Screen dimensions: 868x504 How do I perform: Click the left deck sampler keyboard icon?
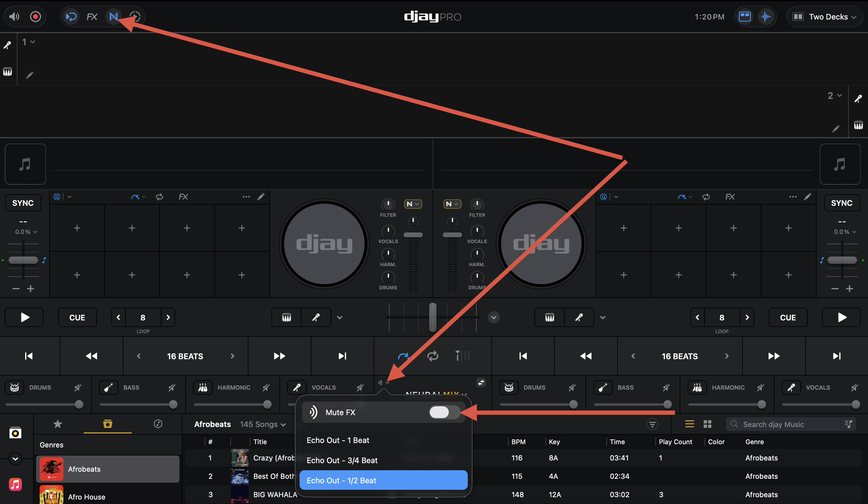point(286,317)
